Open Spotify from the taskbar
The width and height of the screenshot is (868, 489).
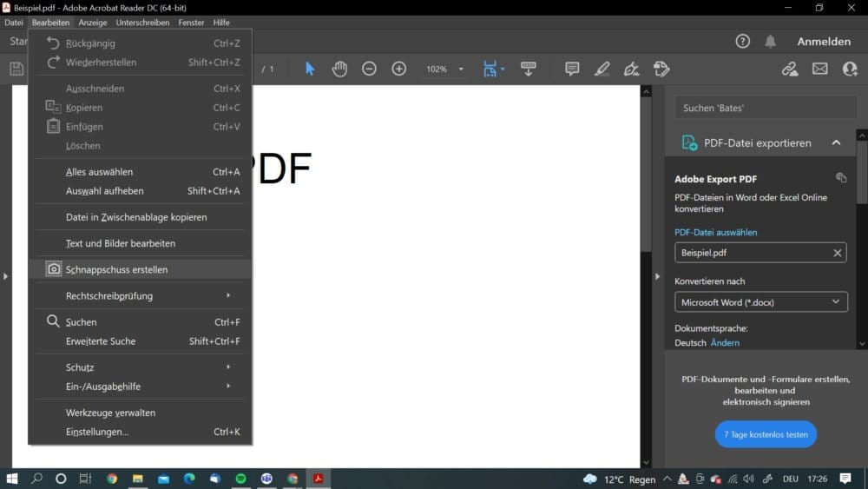coord(240,479)
